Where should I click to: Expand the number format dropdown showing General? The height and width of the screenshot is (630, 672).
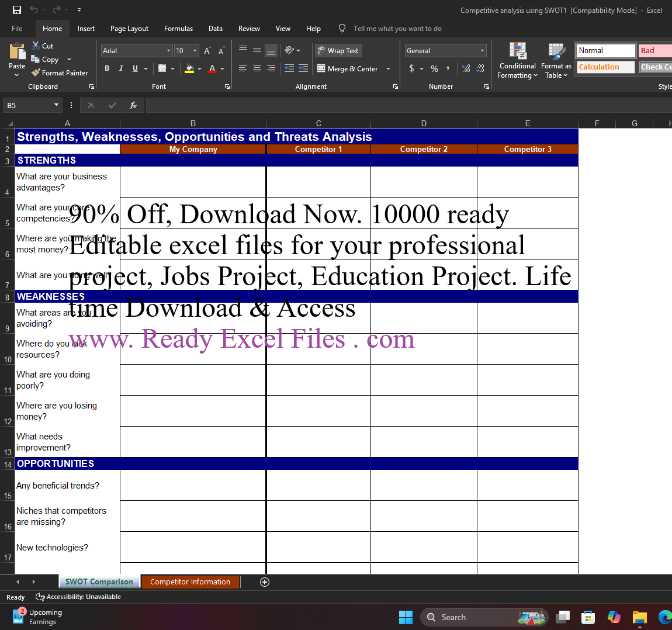(x=482, y=51)
